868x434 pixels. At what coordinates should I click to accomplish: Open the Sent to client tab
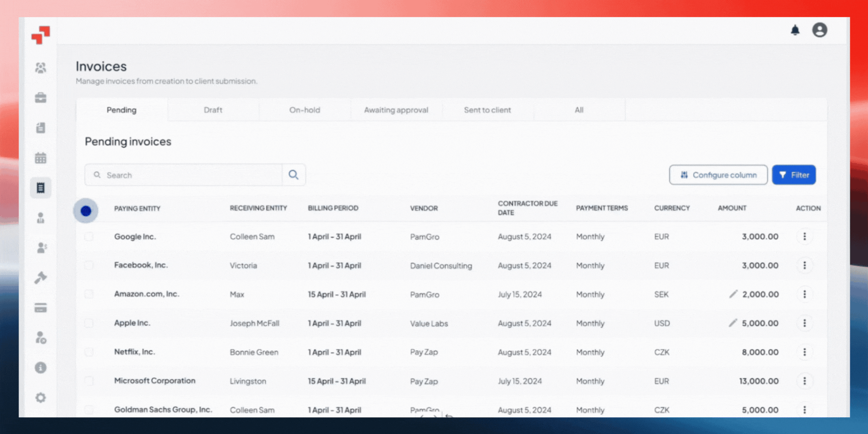coord(487,110)
